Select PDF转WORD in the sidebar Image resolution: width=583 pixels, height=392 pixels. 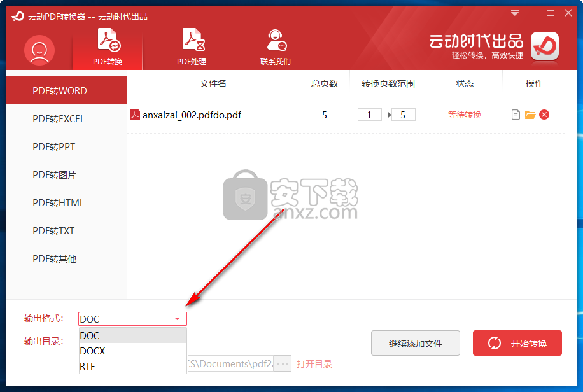point(66,90)
